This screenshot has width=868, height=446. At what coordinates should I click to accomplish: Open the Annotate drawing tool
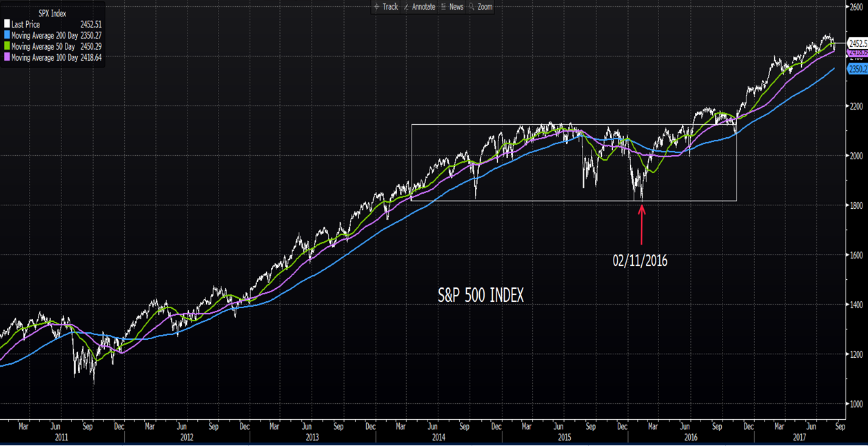click(419, 7)
